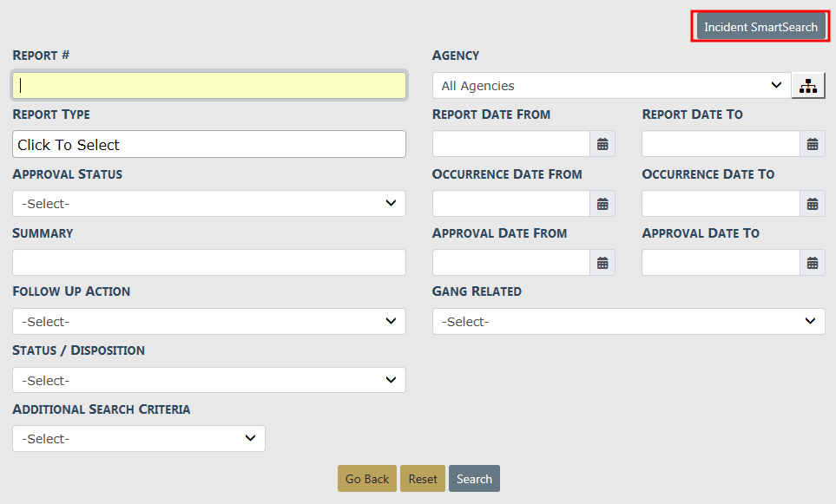Open calendar for Approval Date From
The width and height of the screenshot is (836, 504).
click(602, 263)
